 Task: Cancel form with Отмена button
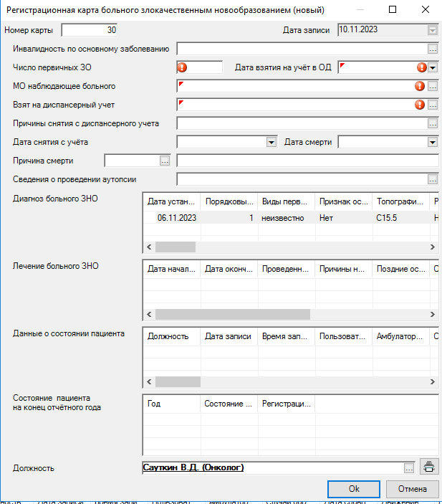pos(413,489)
